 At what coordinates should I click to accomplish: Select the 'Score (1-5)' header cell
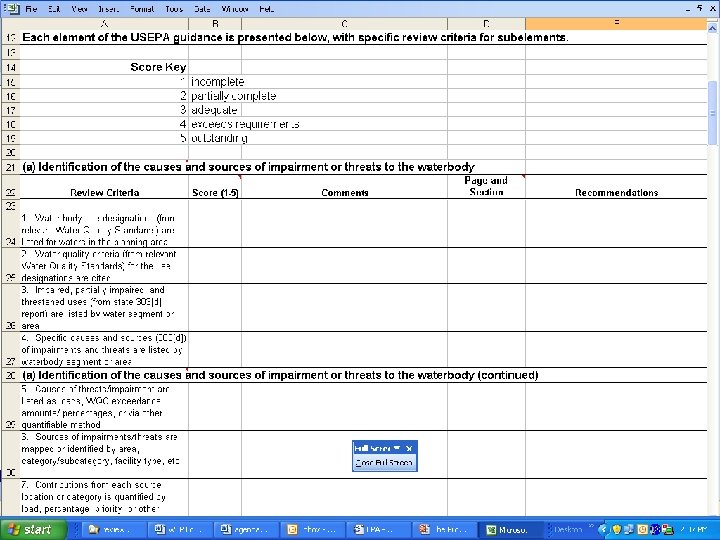[x=215, y=187]
